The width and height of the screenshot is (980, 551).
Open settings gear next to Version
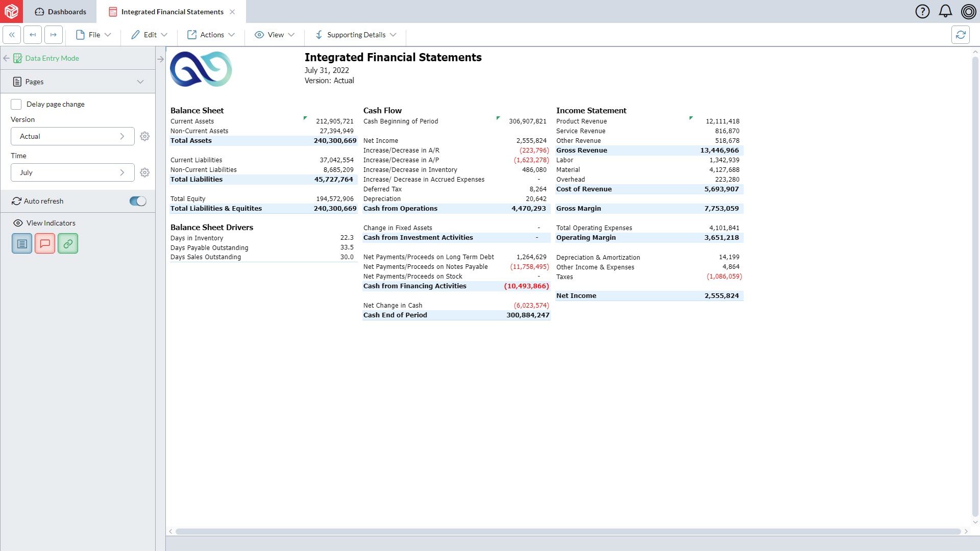pyautogui.click(x=145, y=136)
